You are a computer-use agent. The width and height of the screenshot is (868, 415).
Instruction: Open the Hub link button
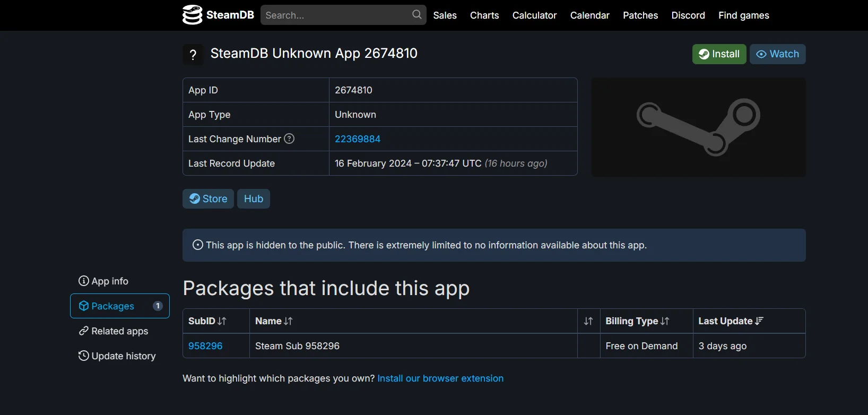click(x=254, y=198)
